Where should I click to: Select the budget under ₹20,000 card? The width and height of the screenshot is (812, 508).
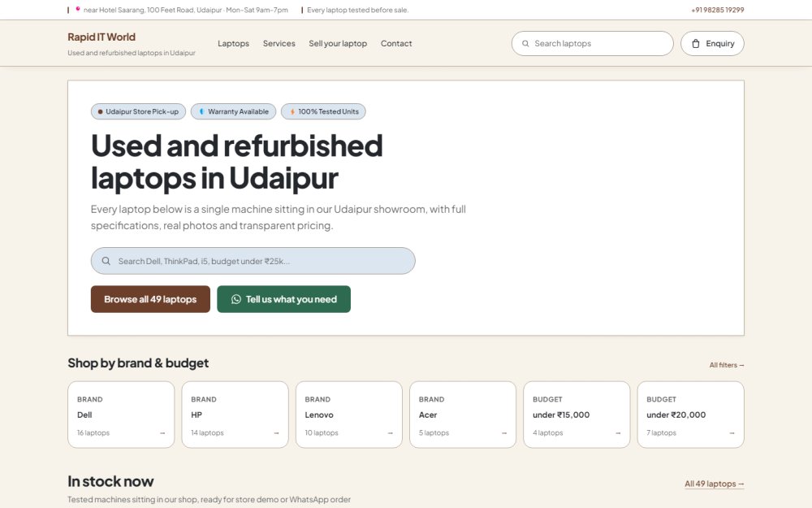tap(690, 415)
